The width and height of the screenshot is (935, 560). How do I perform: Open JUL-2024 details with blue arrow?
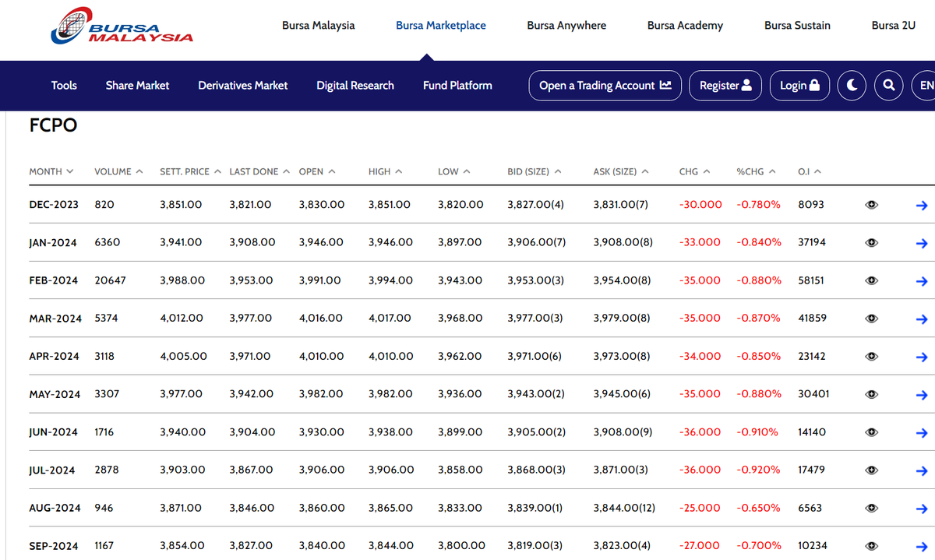[x=922, y=470]
